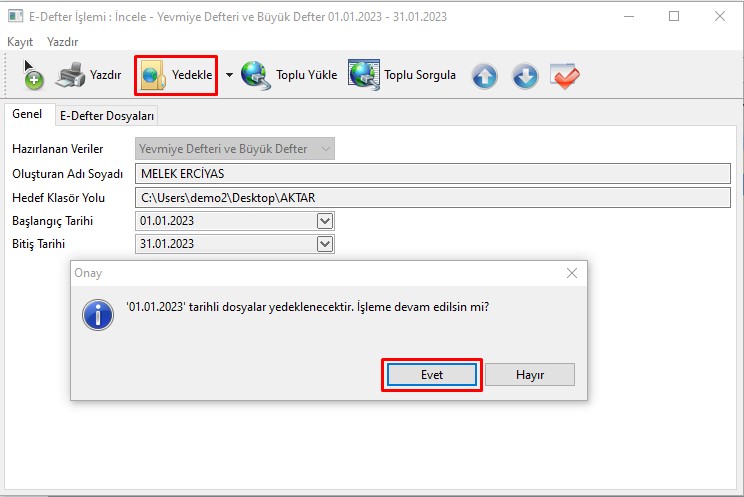Click the Toplu Sorgula toolbar icon
The image size is (744, 497).
click(x=363, y=75)
